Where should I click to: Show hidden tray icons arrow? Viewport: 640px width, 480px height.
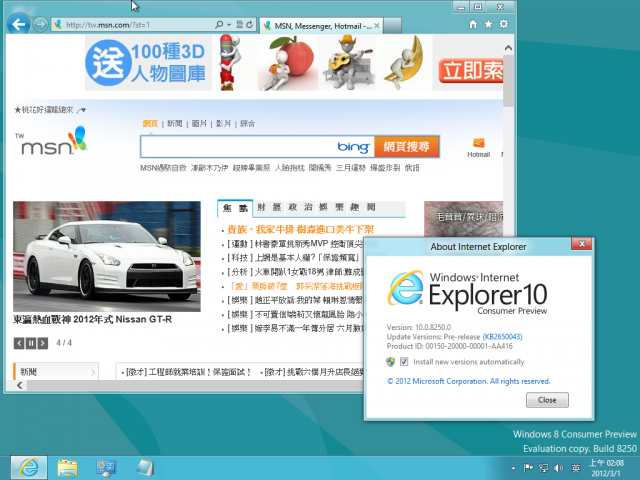[x=513, y=468]
